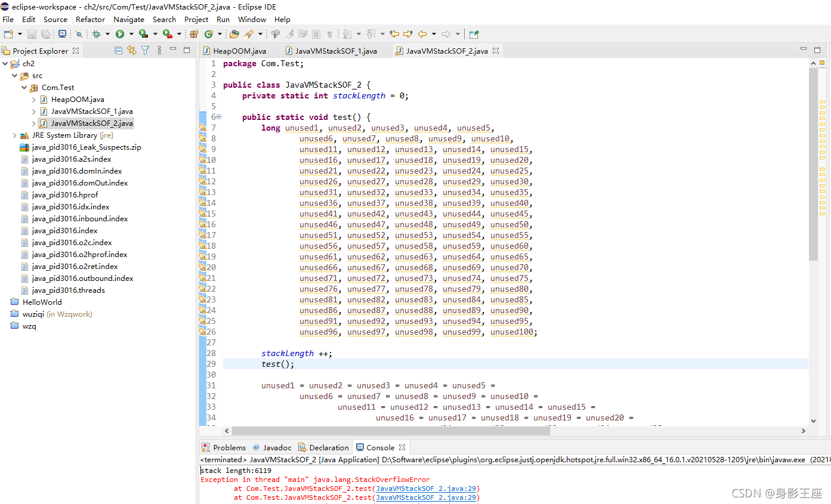This screenshot has height=504, width=831.
Task: Click the Save All icon
Action: pos(45,34)
